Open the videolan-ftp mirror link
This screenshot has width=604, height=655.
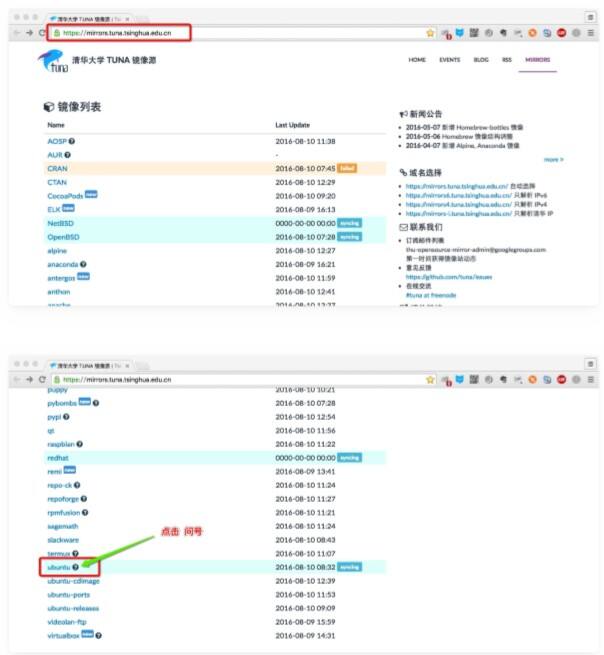(67, 622)
